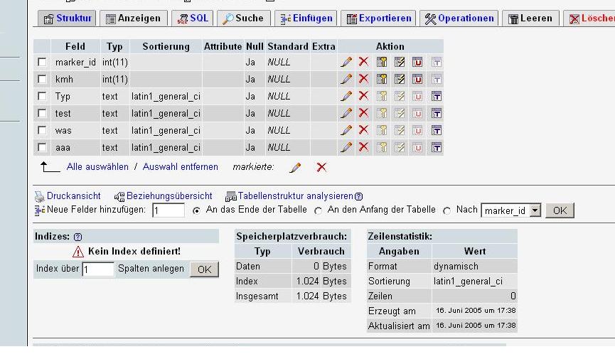Open the Operationen tab

tap(459, 18)
